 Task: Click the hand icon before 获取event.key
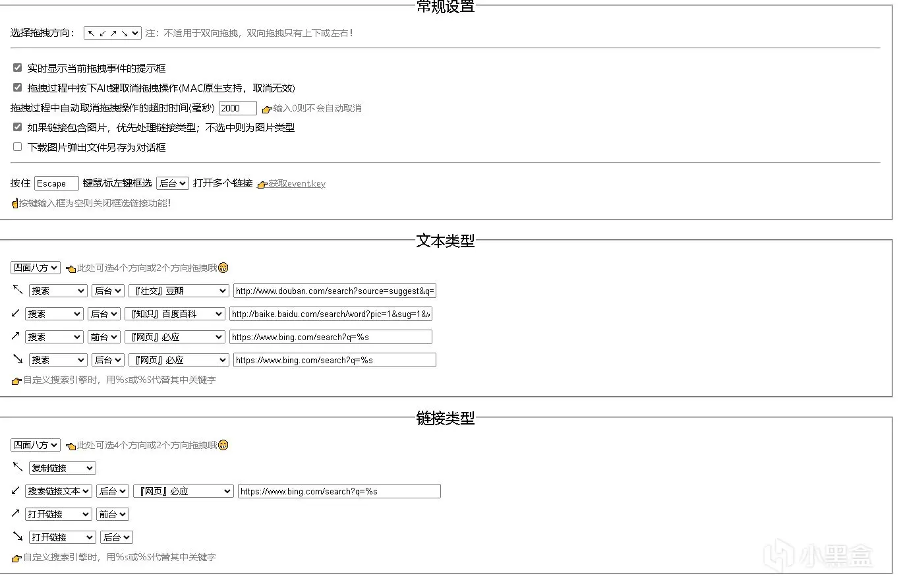(262, 184)
